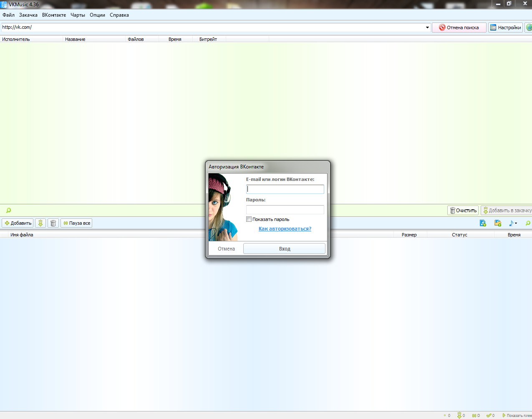Click the downloading arrow counter in status bar
The image size is (532, 419).
coord(461,416)
